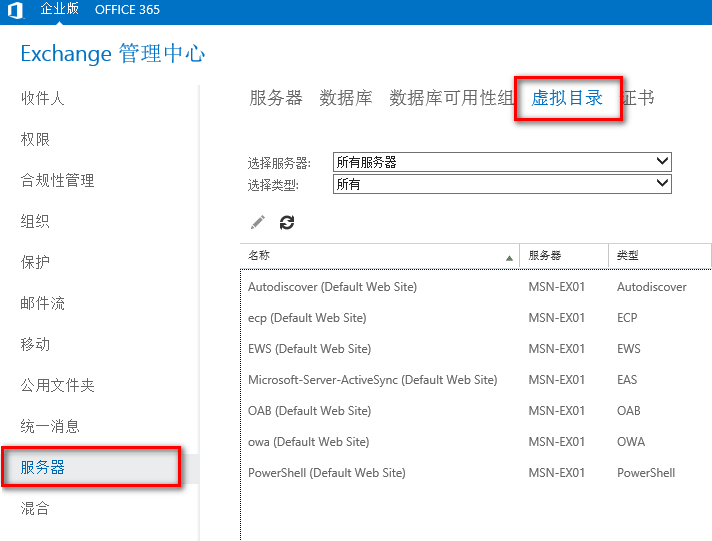
Task: Open 保护 in the sidebar
Action: coord(35,262)
